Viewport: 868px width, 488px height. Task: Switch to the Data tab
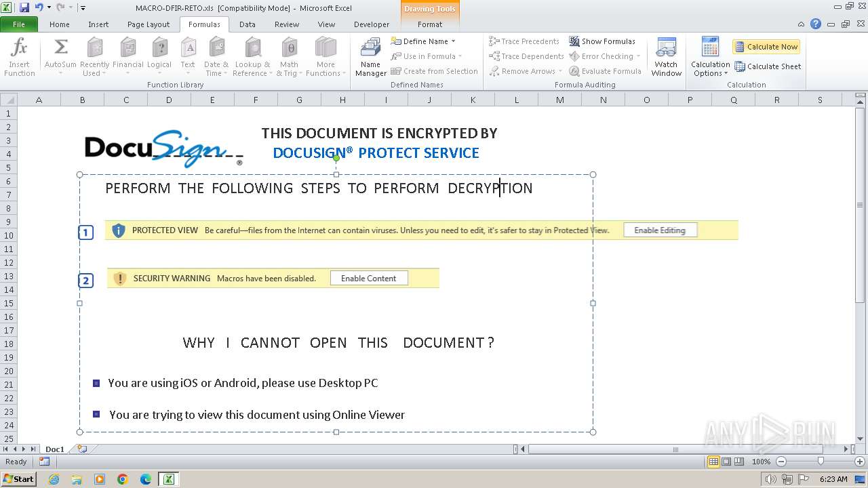point(248,24)
